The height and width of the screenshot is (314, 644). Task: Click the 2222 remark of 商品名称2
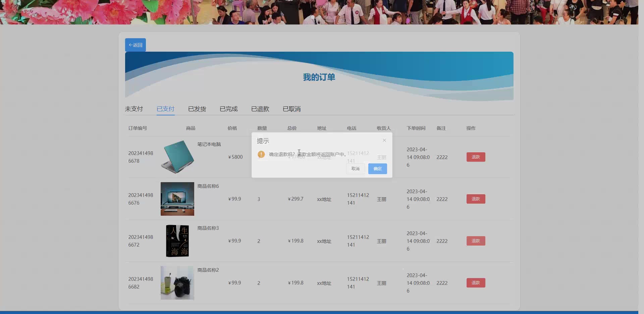pos(442,283)
